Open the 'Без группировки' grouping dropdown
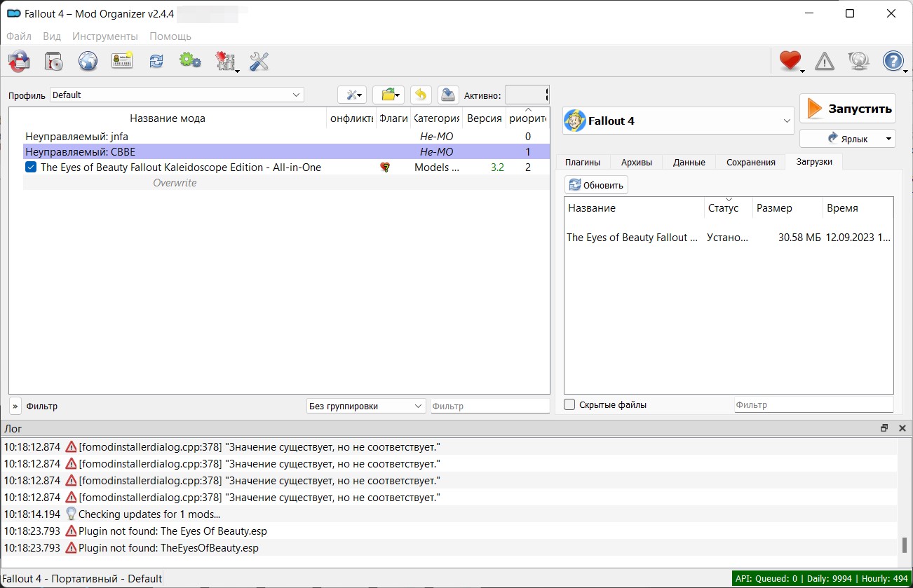 [x=366, y=406]
